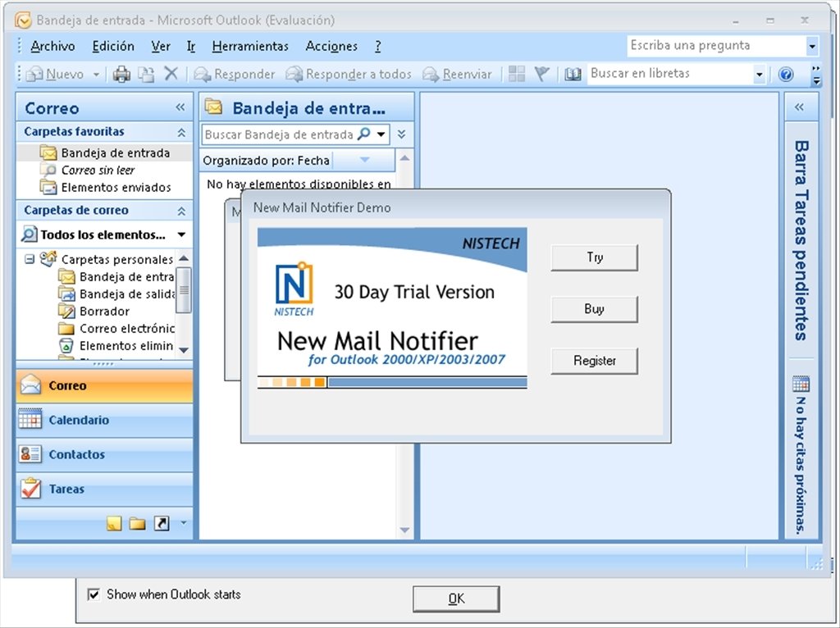Screen dimensions: 840x628
Task: Open the ? help menu
Action: point(377,46)
